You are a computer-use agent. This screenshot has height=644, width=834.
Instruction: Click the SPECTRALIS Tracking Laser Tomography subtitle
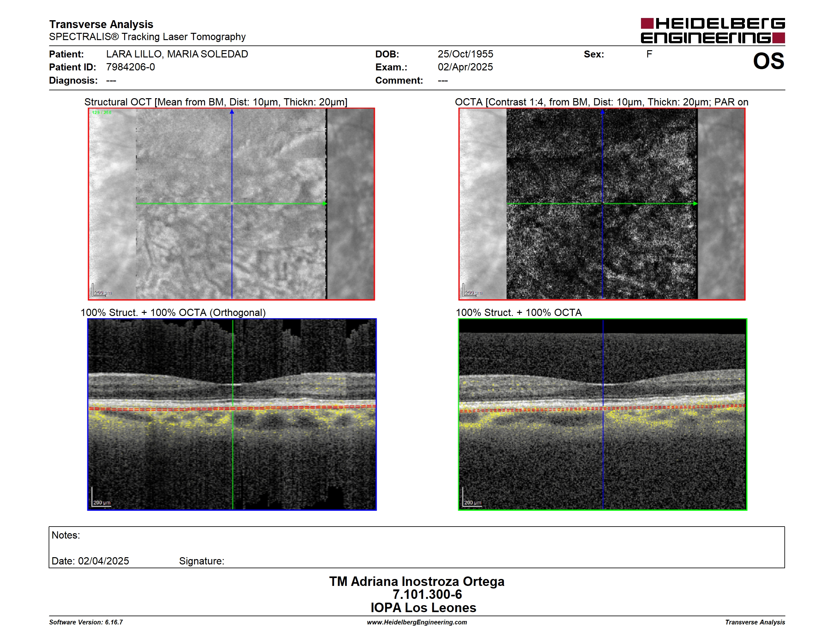[x=147, y=37]
